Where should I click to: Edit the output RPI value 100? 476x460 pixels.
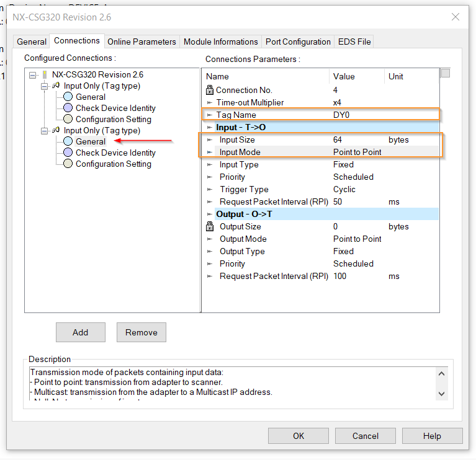pyautogui.click(x=339, y=276)
